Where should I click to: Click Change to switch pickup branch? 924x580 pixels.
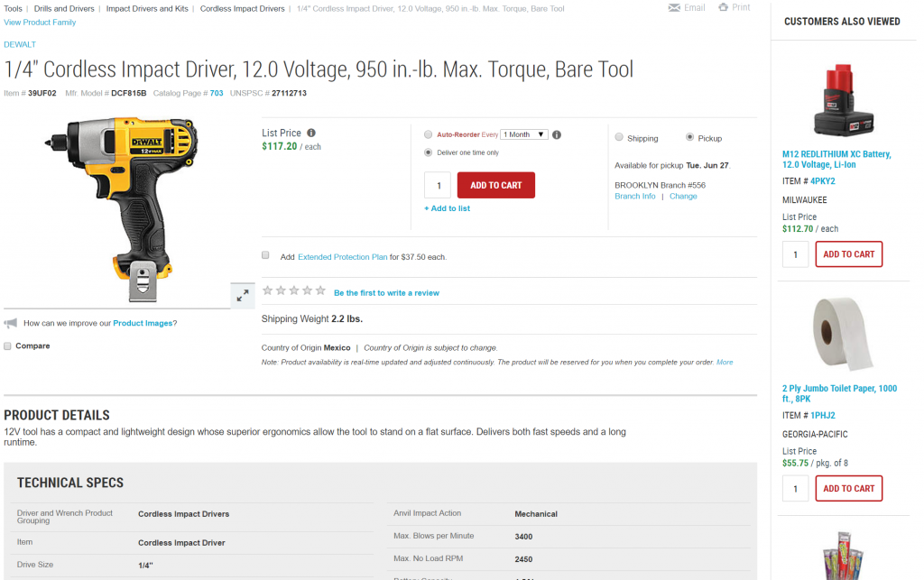tap(683, 196)
